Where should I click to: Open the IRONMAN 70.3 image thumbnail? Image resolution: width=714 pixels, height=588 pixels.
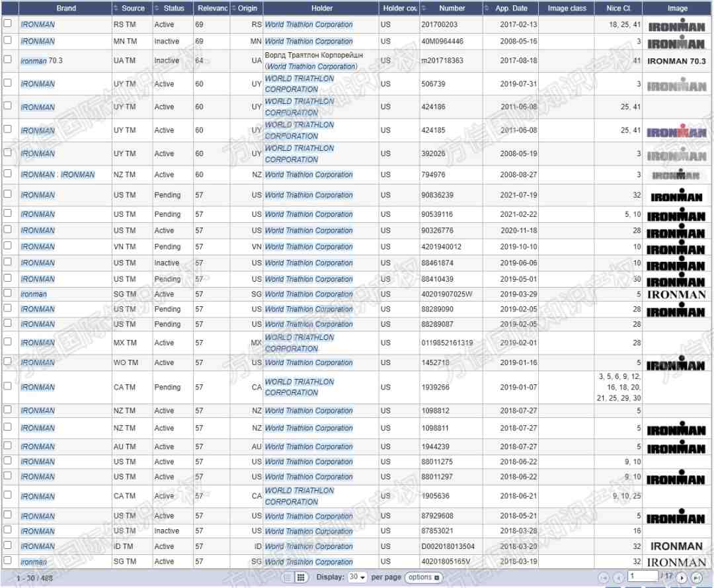pos(676,61)
